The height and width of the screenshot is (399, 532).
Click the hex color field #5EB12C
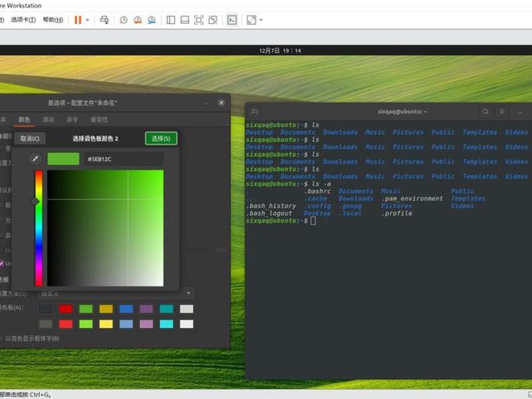pos(124,159)
